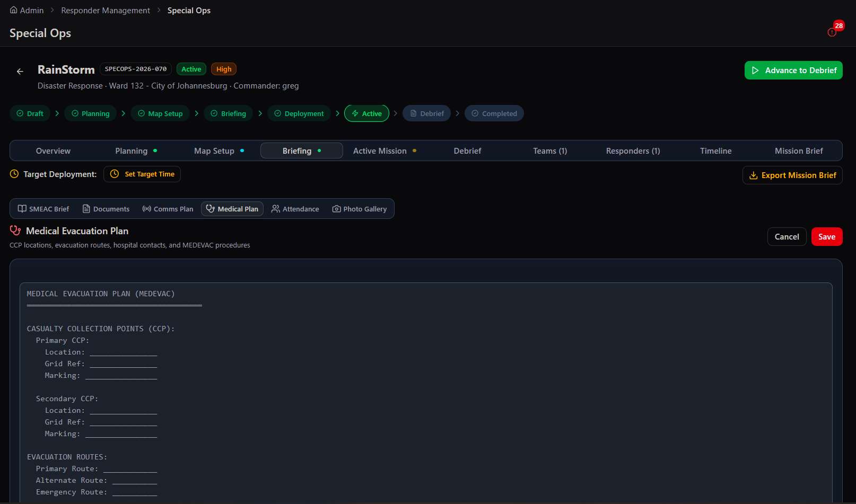Go back using the left arrow icon
856x504 pixels.
tap(20, 71)
